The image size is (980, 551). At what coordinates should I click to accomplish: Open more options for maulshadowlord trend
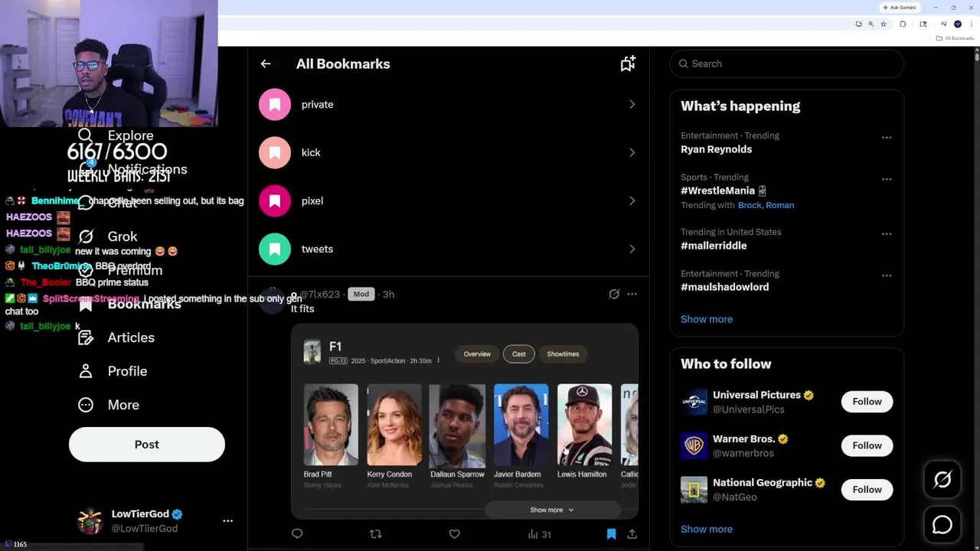click(887, 275)
